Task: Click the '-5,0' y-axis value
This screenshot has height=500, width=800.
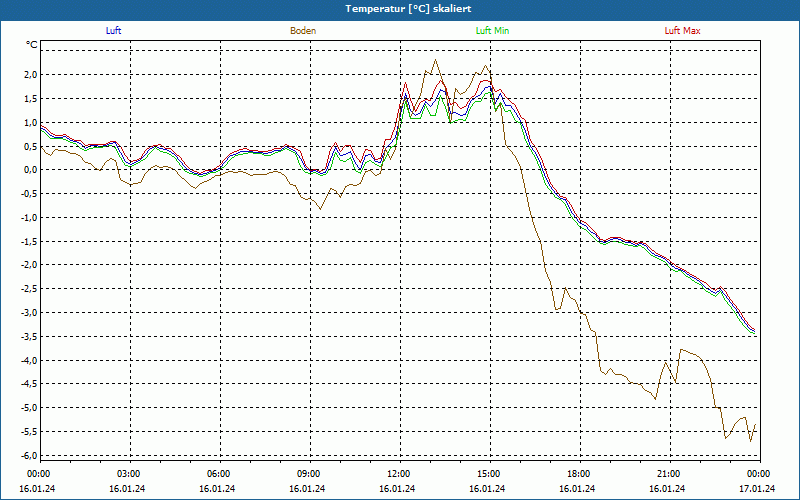Action: (x=29, y=408)
